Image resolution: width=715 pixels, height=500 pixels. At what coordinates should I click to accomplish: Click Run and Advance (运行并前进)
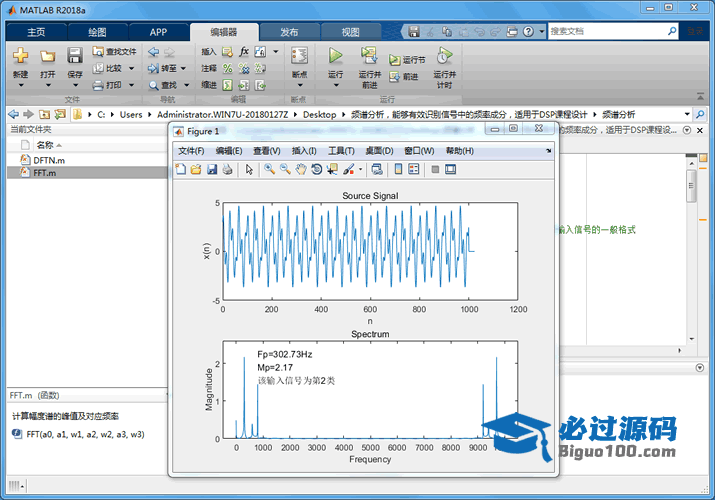369,56
